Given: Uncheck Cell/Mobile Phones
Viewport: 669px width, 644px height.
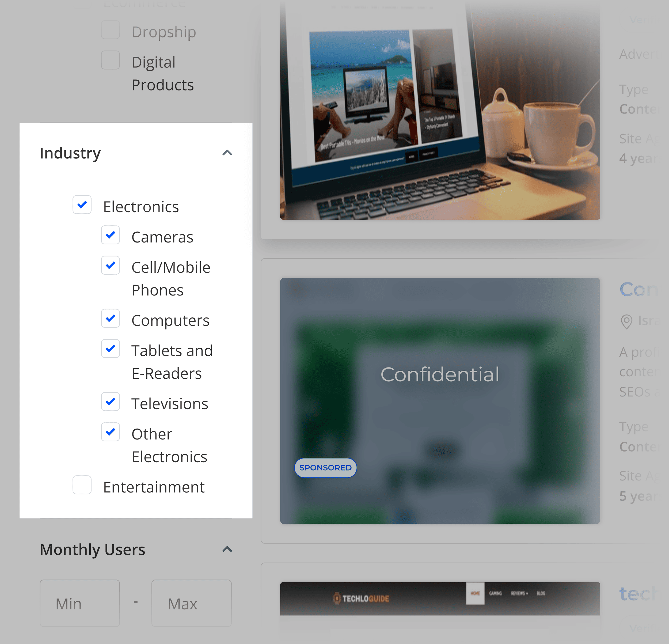Looking at the screenshot, I should click(x=110, y=266).
